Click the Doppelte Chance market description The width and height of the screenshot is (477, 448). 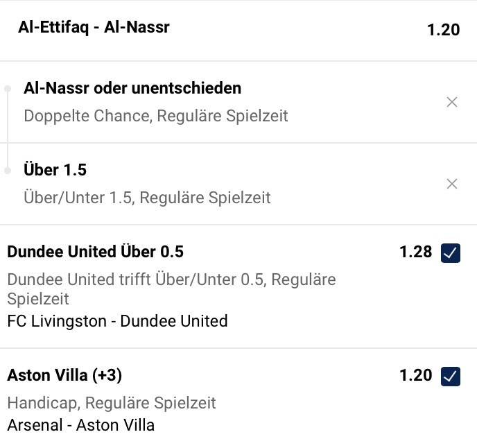(x=156, y=115)
